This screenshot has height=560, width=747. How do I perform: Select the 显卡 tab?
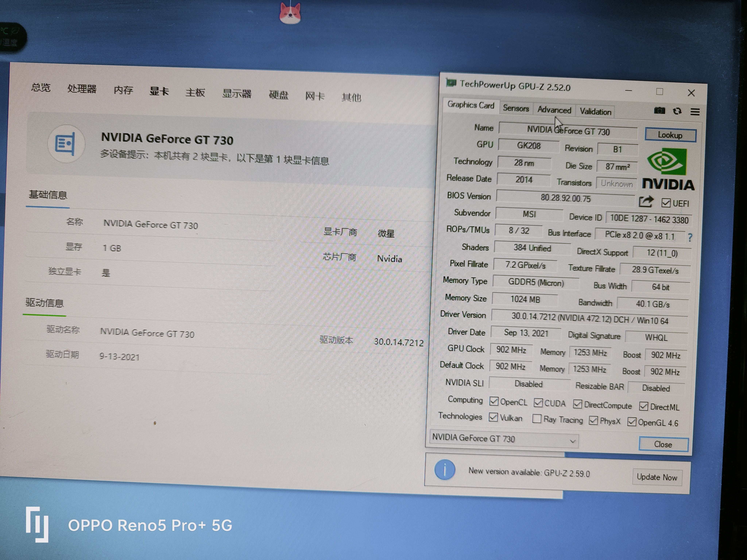159,92
